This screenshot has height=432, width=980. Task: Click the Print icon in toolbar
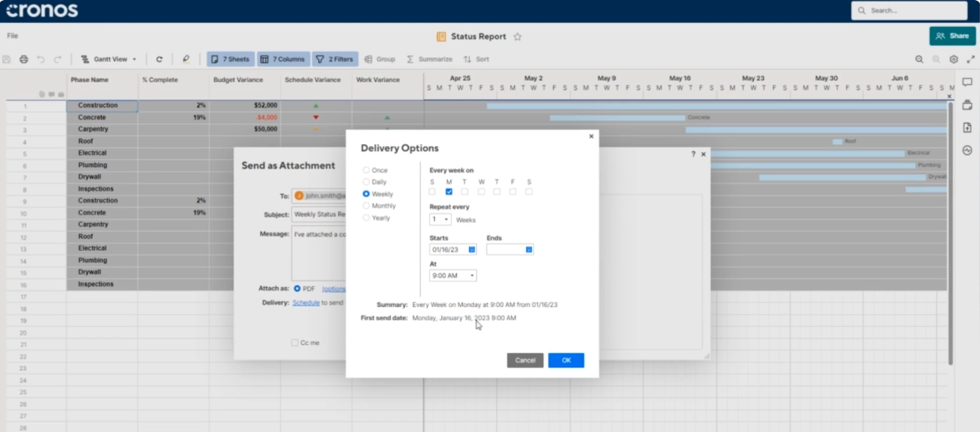click(24, 59)
